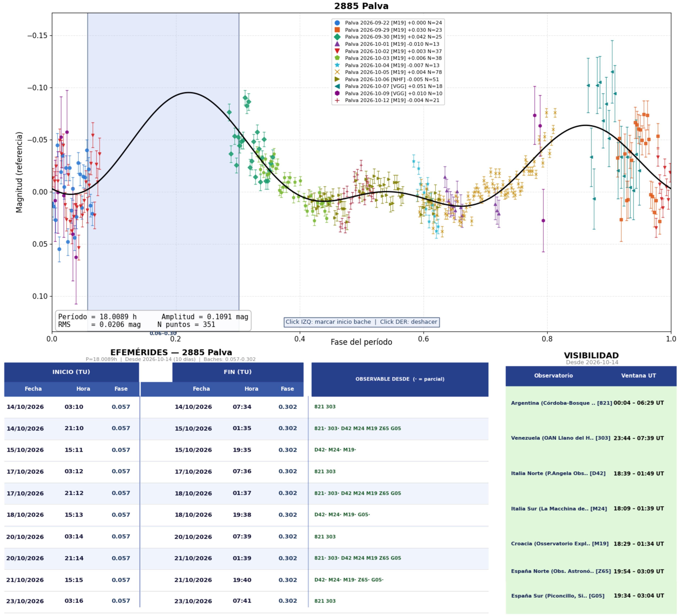Click the '0.06-0.30' bache range label
Image resolution: width=680 pixels, height=616 pixels.
click(x=163, y=333)
